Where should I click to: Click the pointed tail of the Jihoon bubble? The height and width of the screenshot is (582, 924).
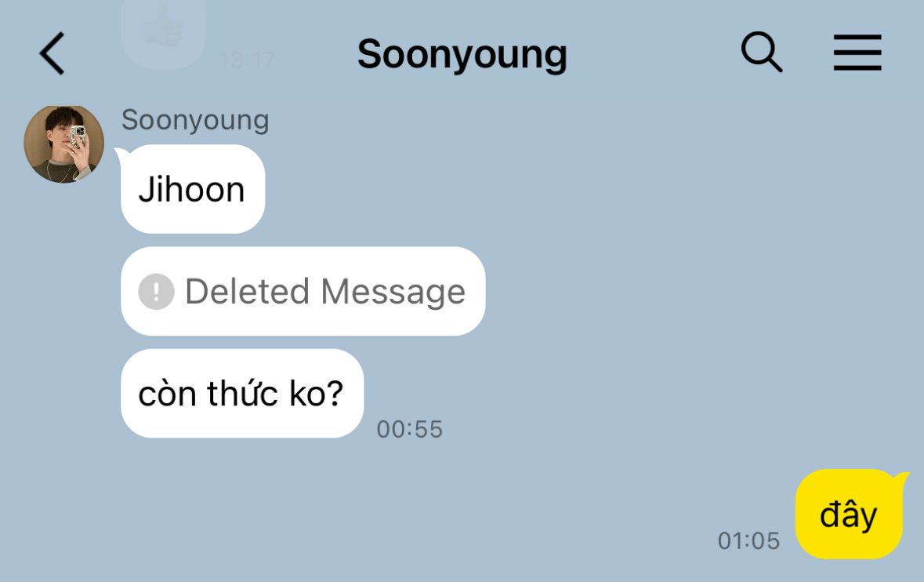(120, 155)
